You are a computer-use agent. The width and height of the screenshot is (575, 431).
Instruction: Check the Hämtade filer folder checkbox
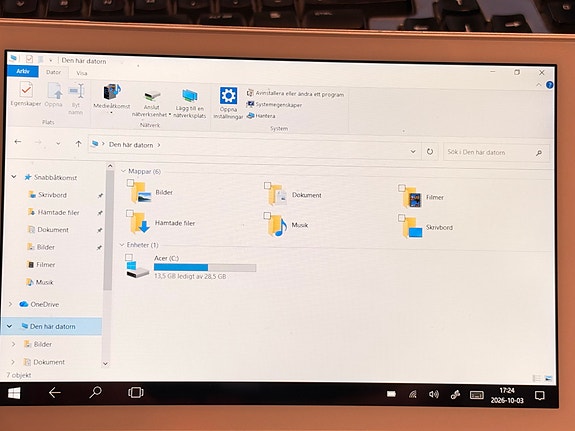[129, 213]
